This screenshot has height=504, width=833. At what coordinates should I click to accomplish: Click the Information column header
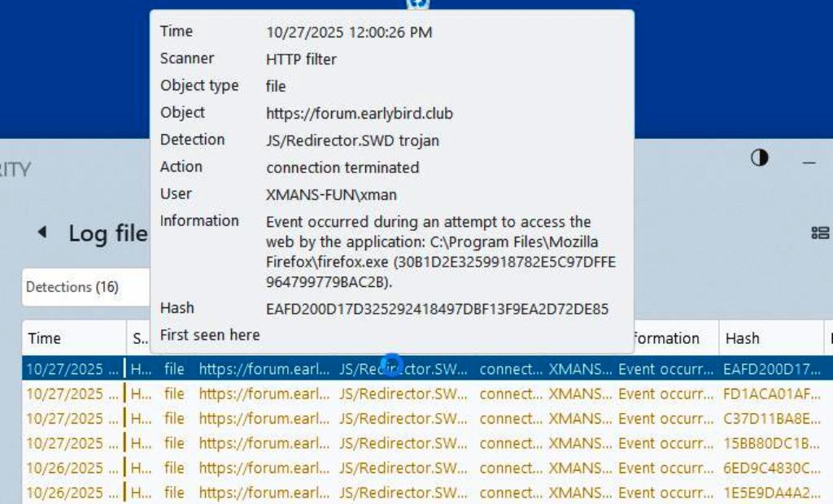coord(667,338)
